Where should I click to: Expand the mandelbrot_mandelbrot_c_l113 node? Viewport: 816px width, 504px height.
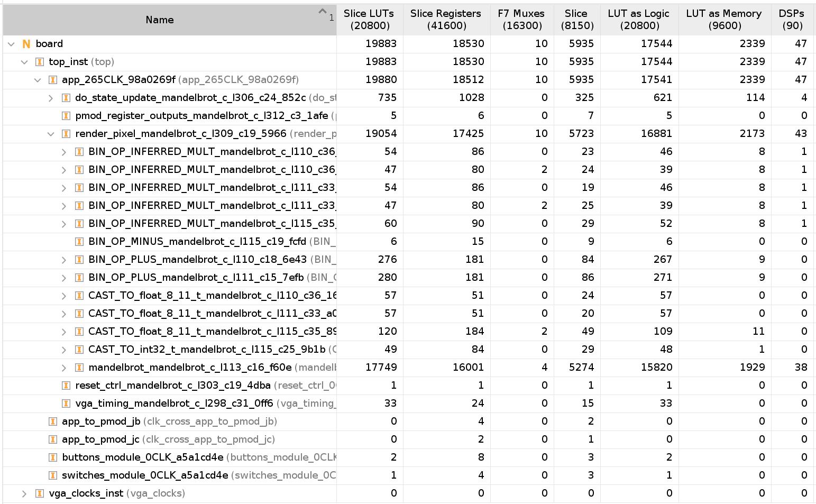64,368
